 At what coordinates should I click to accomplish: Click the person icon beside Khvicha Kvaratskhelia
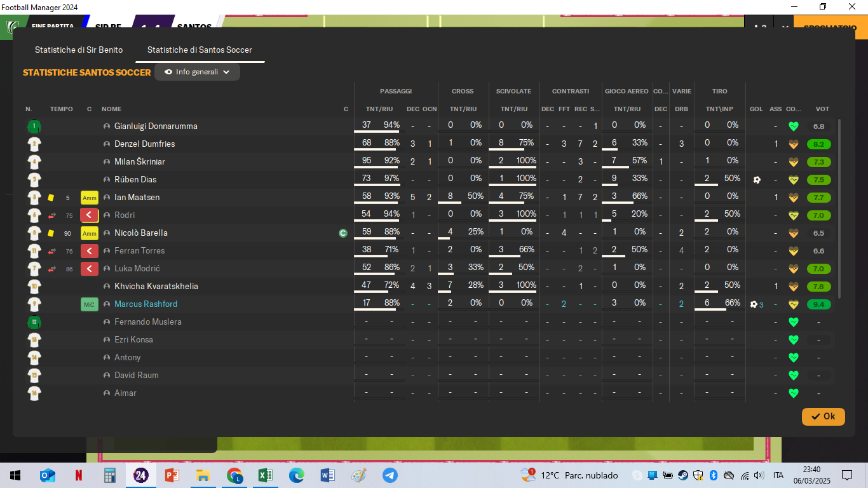pos(107,287)
